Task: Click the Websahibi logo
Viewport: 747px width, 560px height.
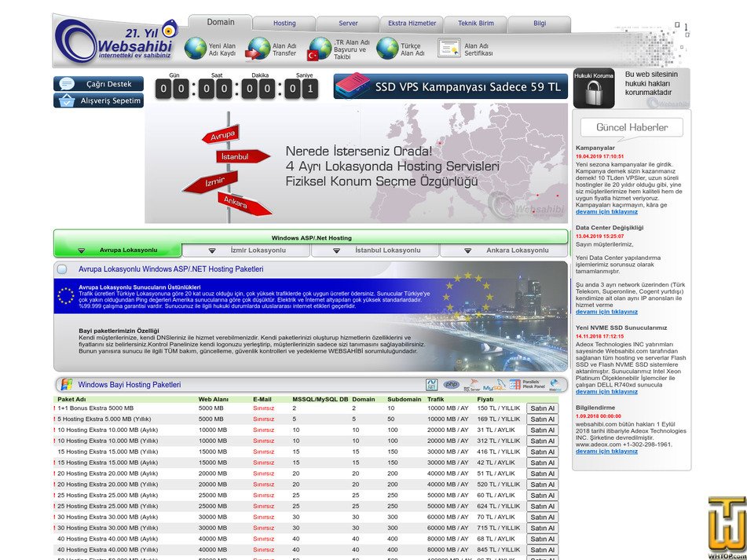Action: (x=116, y=42)
